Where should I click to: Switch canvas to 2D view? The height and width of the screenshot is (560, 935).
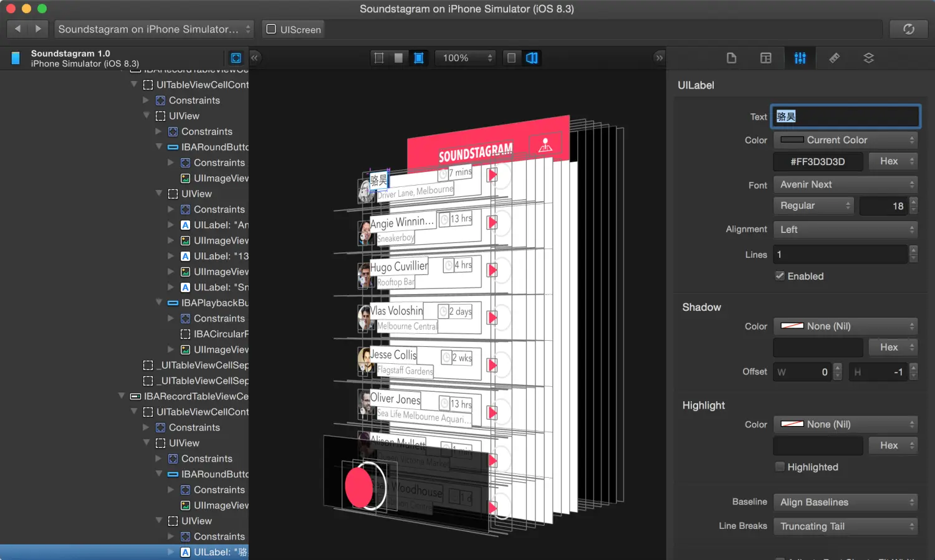tap(512, 58)
